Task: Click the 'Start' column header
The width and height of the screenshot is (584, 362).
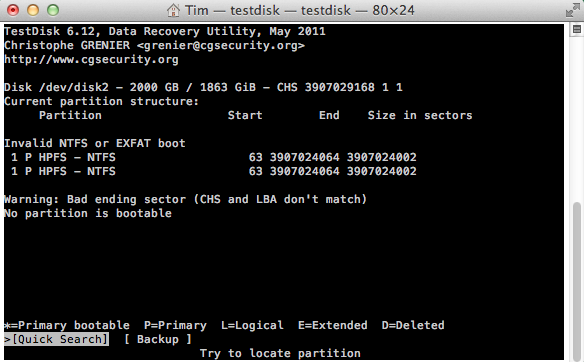Action: tap(245, 115)
